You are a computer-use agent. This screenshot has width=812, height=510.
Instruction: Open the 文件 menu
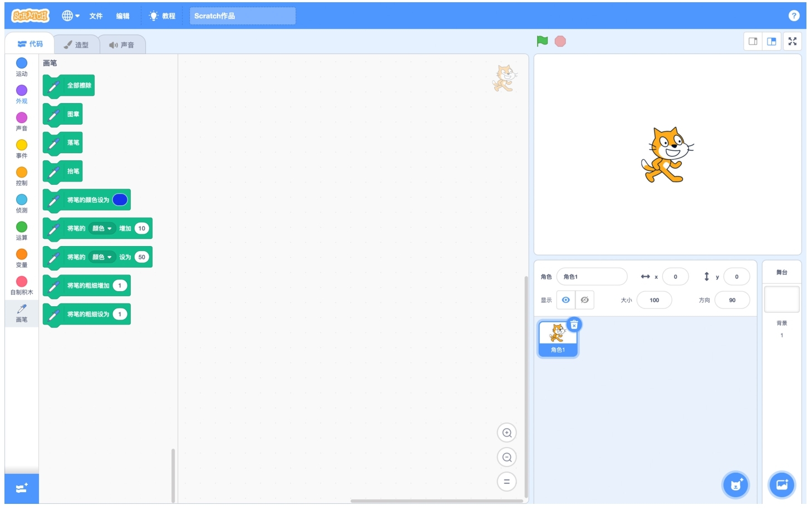point(96,16)
